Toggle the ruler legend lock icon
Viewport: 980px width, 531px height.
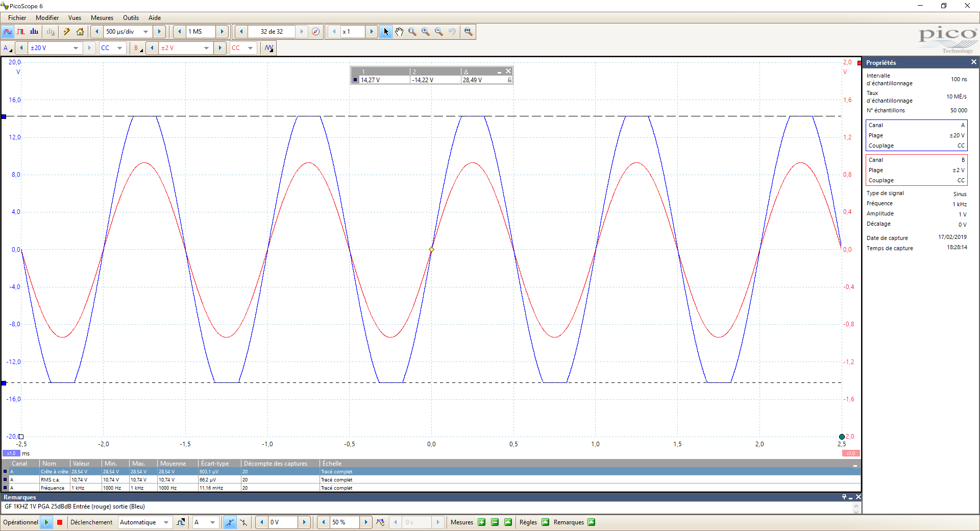click(509, 80)
